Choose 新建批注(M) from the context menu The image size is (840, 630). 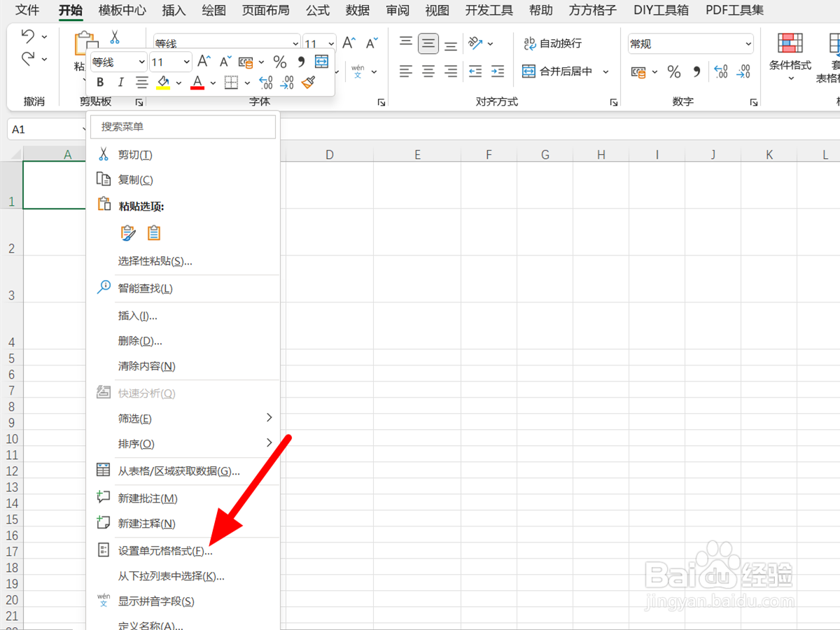[x=183, y=498]
